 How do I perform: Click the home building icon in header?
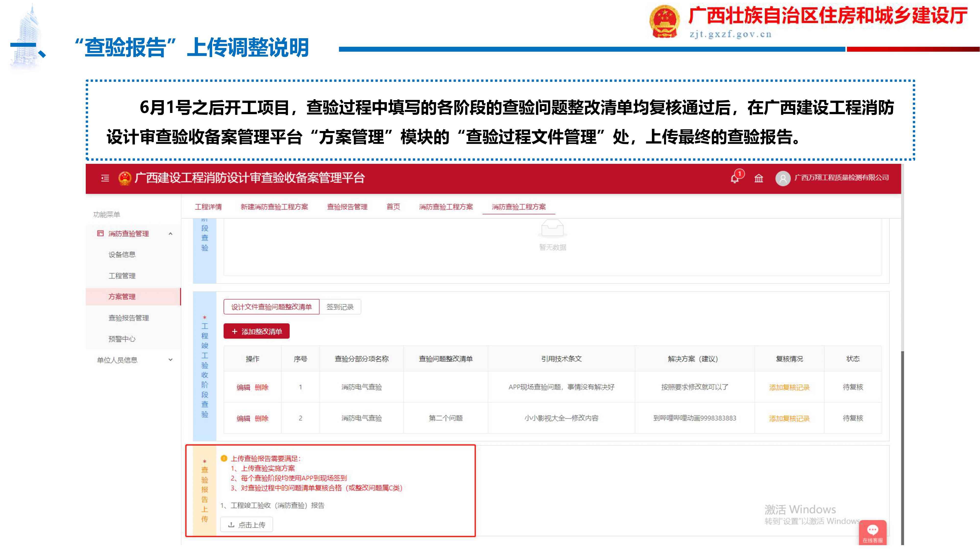tap(759, 178)
